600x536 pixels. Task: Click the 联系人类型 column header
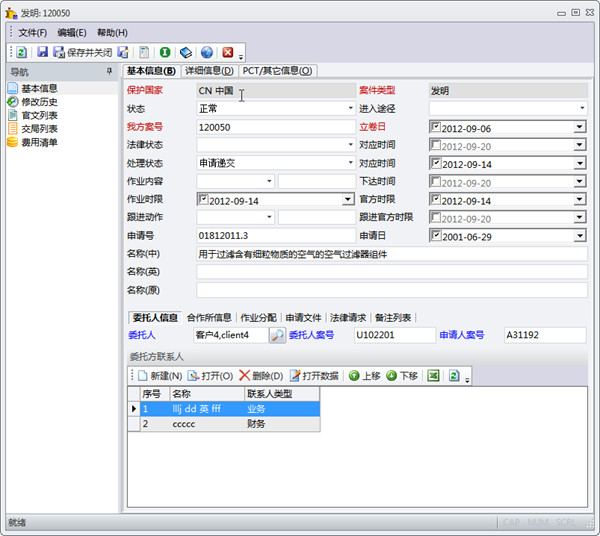(282, 394)
